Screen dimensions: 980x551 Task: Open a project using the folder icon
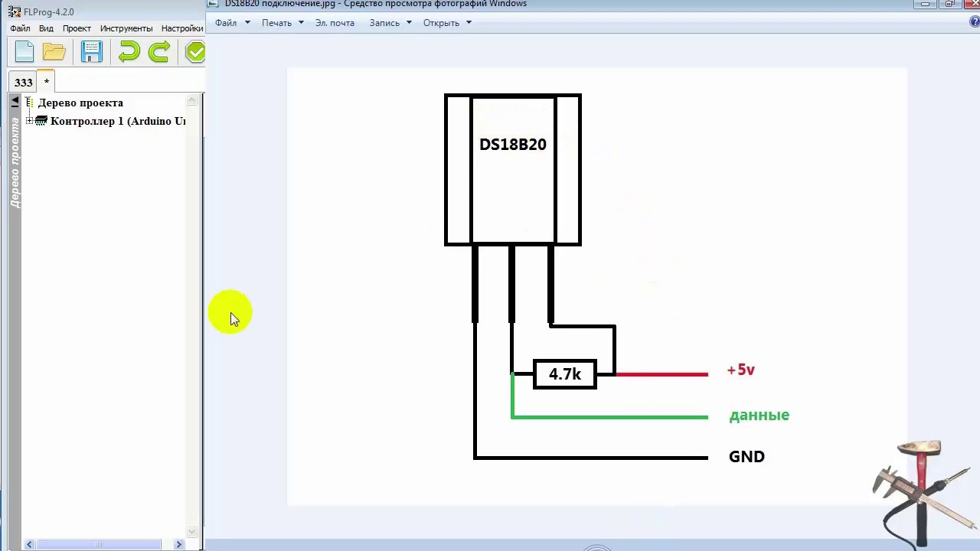click(54, 52)
